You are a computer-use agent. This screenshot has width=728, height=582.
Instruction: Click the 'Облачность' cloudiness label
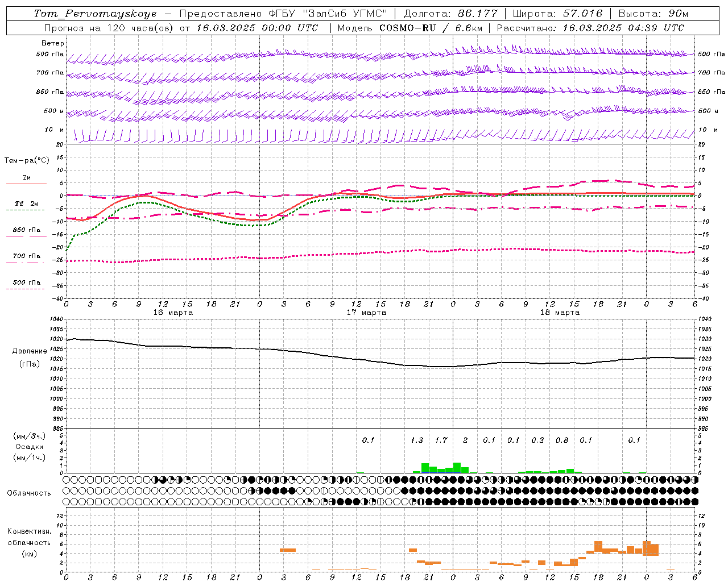pyautogui.click(x=29, y=493)
